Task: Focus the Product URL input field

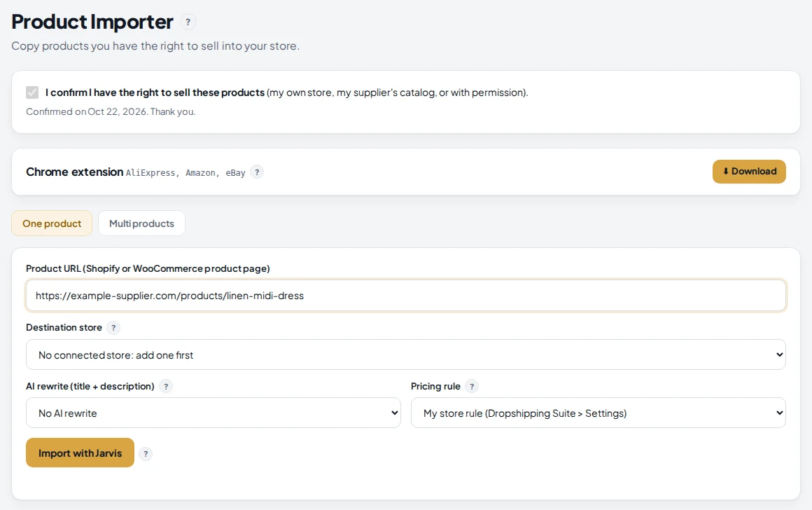Action: (406, 296)
